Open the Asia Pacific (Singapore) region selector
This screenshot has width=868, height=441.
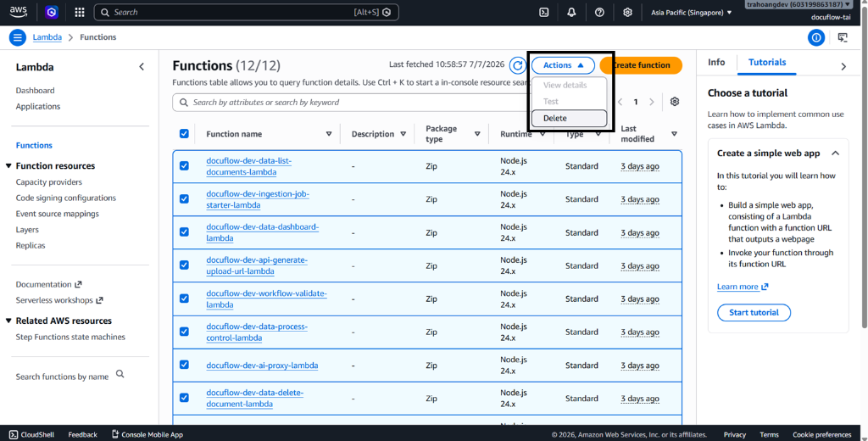pos(692,12)
